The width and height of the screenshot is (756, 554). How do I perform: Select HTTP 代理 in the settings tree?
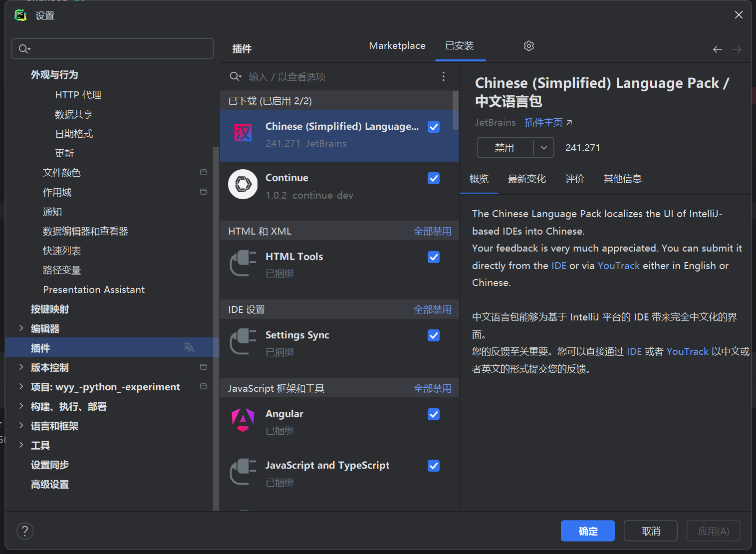[78, 95]
